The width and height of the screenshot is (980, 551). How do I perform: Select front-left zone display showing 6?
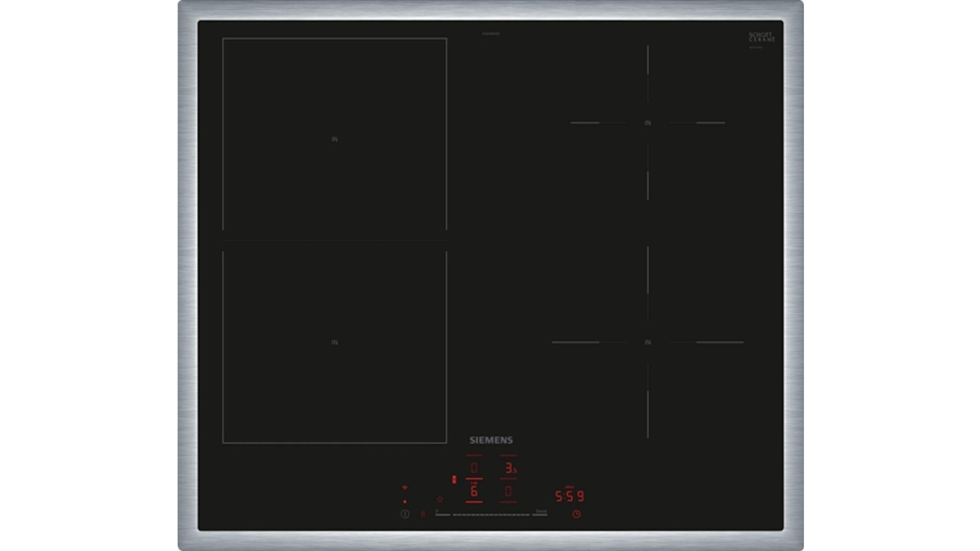(474, 491)
